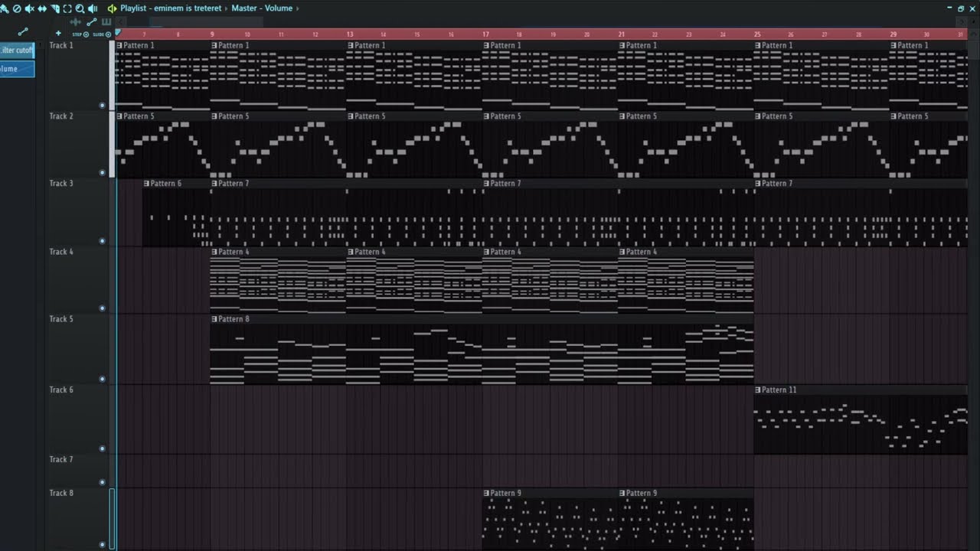Mute Track 5 with its round switch
The image size is (980, 551).
(x=102, y=379)
